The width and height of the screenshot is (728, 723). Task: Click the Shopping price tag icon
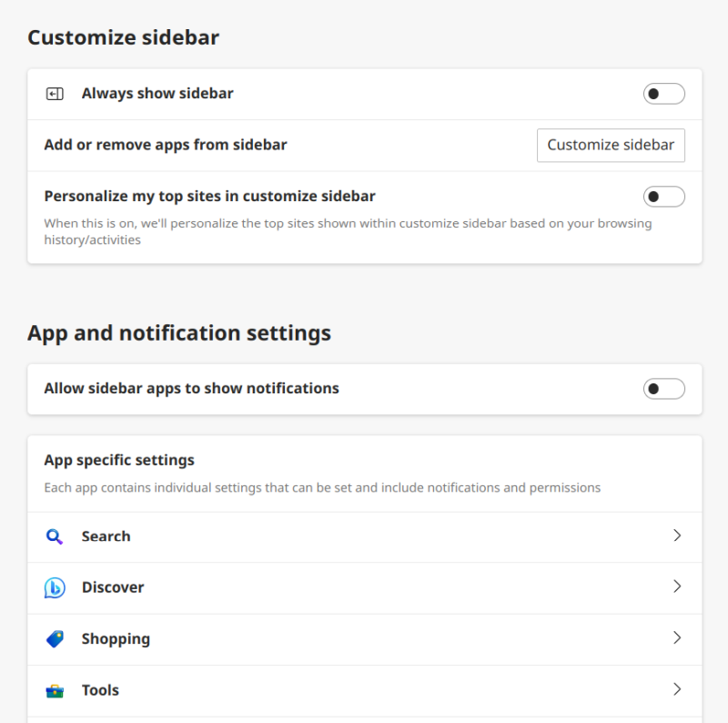55,639
